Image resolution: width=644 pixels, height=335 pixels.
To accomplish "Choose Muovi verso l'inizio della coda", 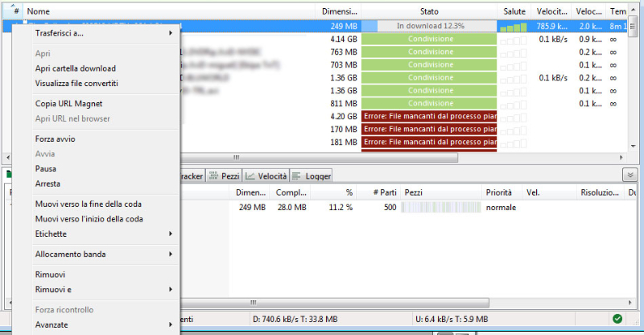I will coord(89,218).
